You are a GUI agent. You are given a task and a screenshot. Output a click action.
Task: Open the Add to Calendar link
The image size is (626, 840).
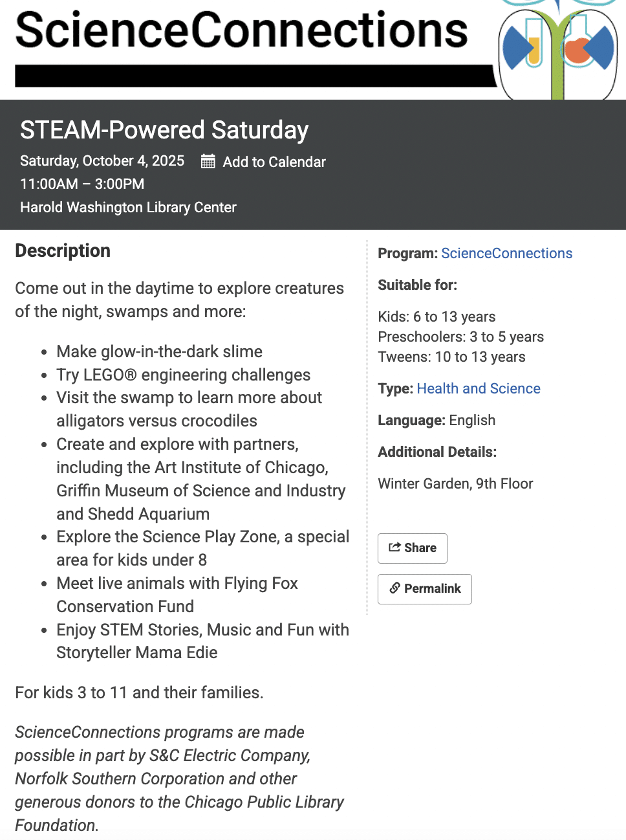click(274, 162)
